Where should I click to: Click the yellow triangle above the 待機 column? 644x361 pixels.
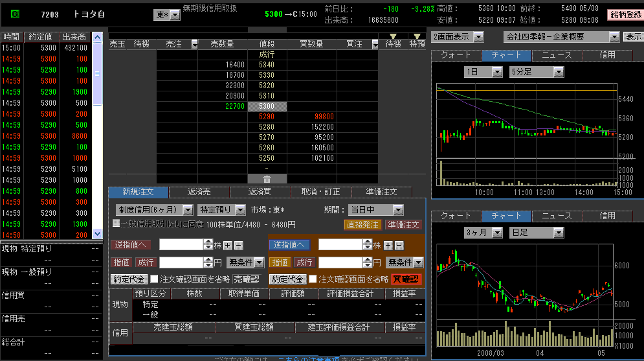[393, 36]
